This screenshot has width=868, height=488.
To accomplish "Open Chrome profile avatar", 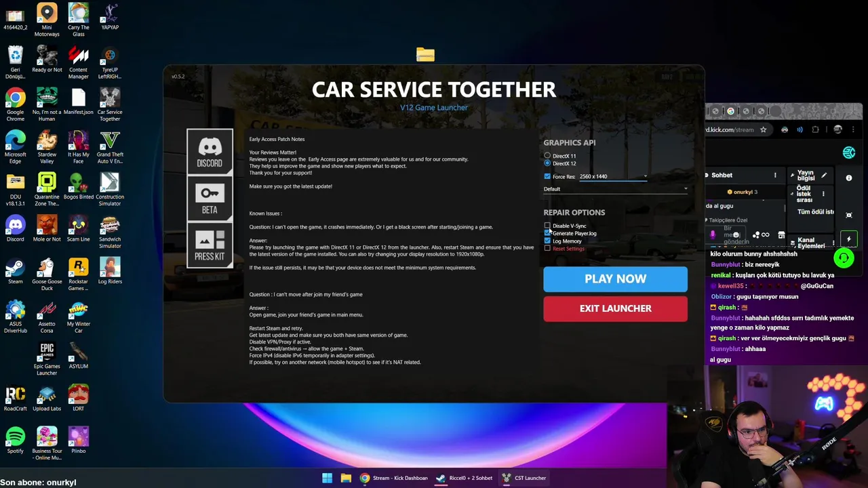I will [837, 129].
